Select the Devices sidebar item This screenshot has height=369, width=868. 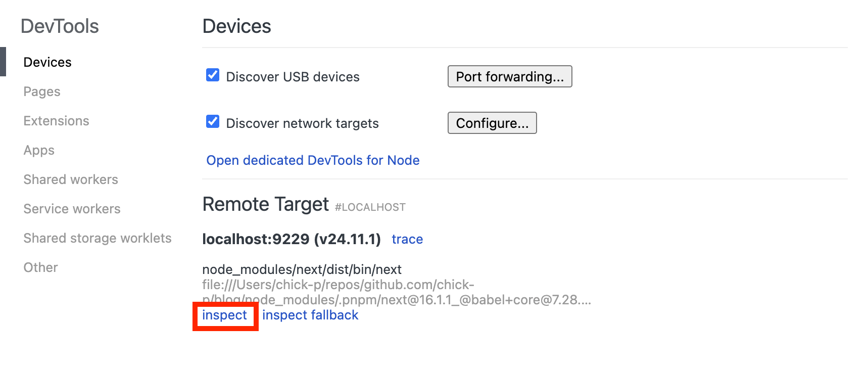tap(47, 62)
